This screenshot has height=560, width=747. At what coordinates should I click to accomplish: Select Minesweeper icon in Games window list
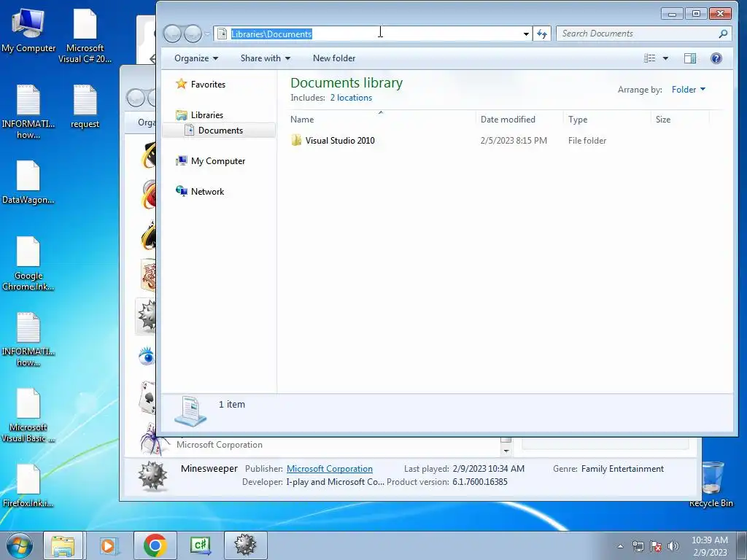point(147,315)
